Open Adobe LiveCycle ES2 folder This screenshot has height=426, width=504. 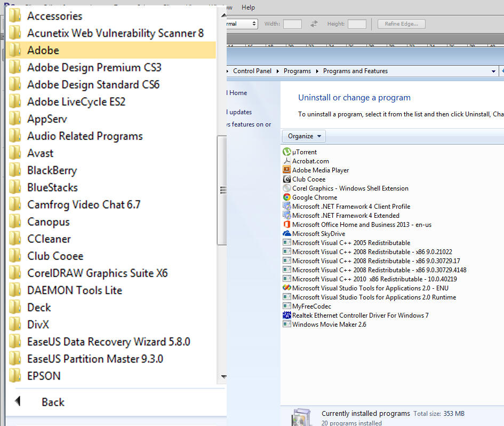(110, 101)
